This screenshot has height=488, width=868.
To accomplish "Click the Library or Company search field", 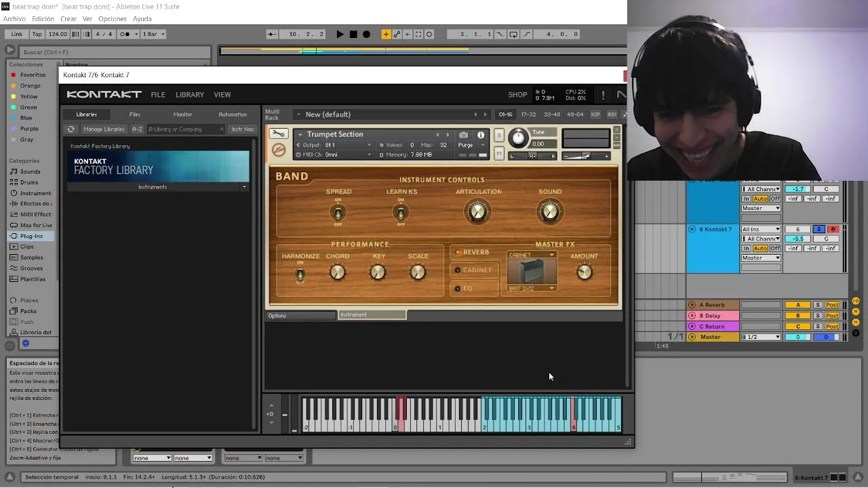I will point(185,129).
